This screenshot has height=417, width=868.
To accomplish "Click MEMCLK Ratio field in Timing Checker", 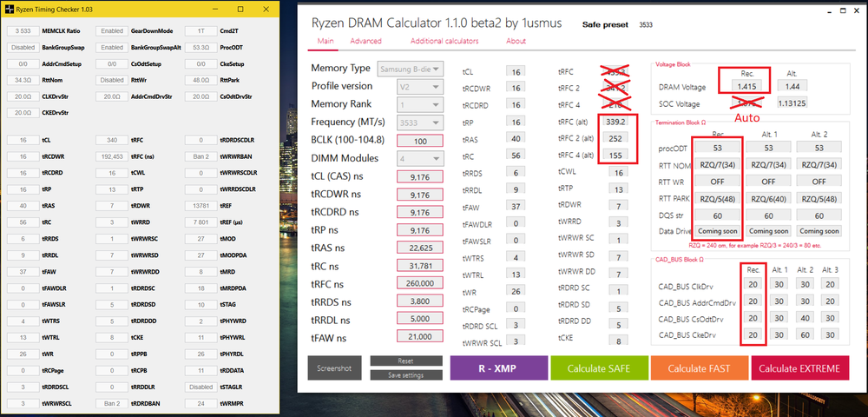I will 23,31.
